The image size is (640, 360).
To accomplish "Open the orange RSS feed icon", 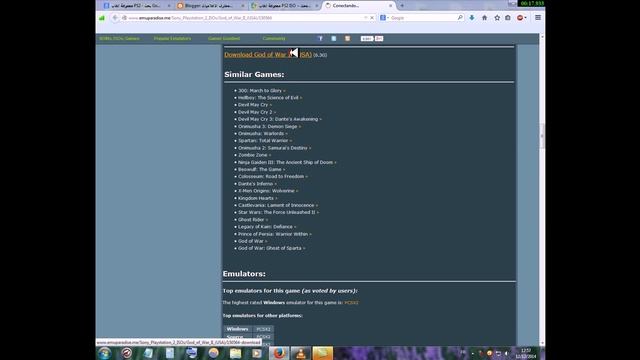I will pos(347,38).
